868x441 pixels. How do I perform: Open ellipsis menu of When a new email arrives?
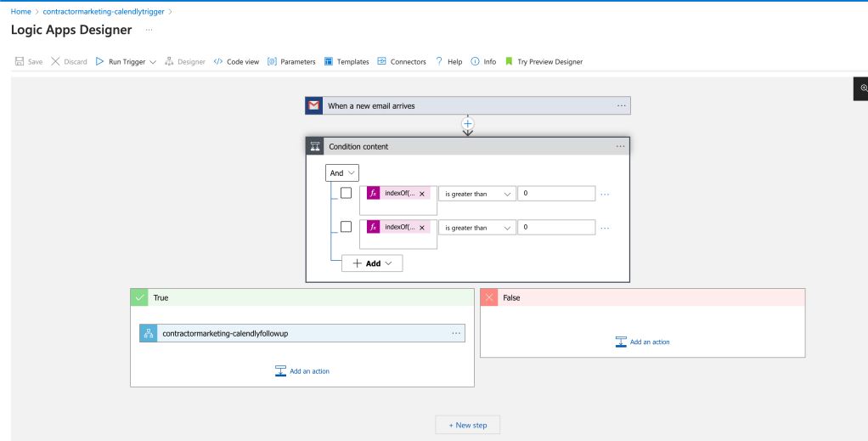pos(621,106)
